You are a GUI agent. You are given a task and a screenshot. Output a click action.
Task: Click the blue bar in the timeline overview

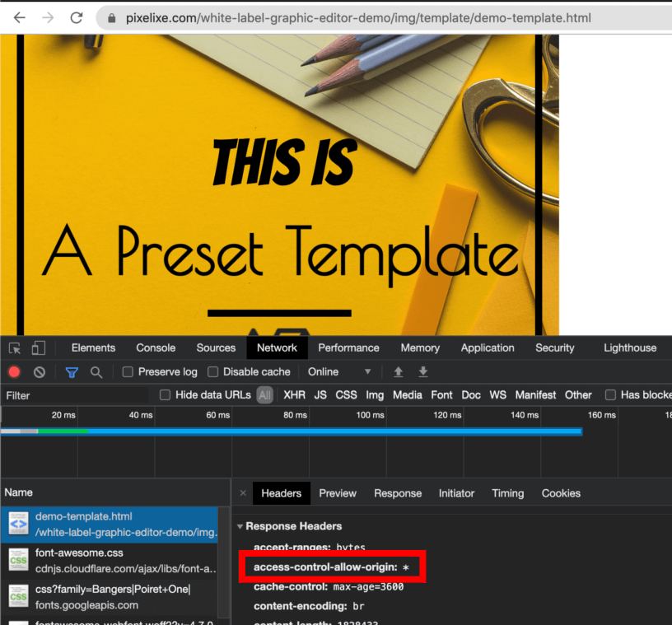tap(329, 431)
